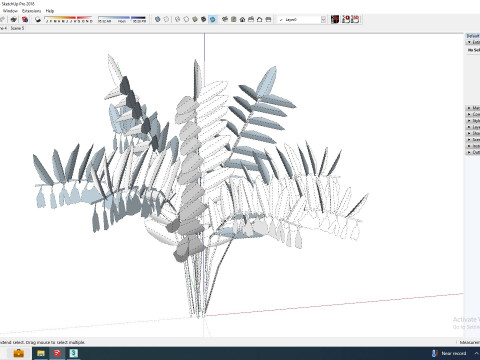Select the Default Tray tab

(x=473, y=36)
